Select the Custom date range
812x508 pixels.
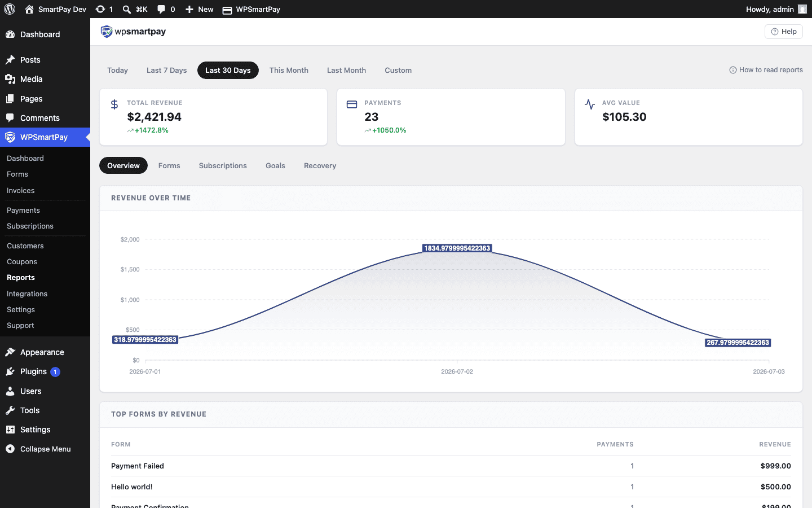[x=398, y=70]
